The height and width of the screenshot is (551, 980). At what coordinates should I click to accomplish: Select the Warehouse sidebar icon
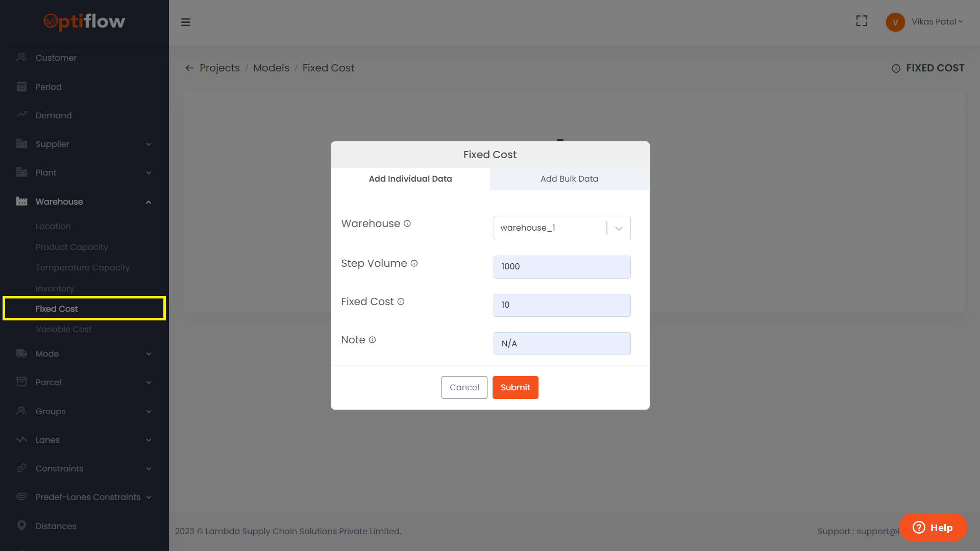(x=21, y=201)
